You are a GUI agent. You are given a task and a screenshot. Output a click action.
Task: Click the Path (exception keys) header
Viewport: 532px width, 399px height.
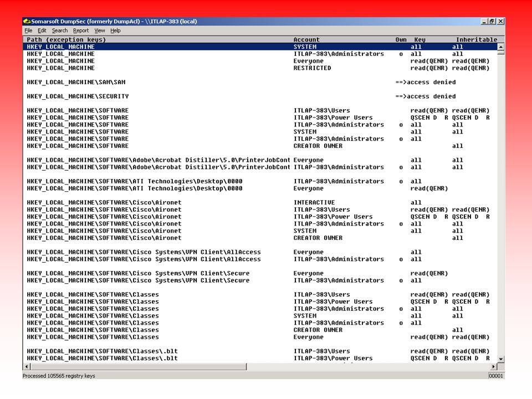66,40
